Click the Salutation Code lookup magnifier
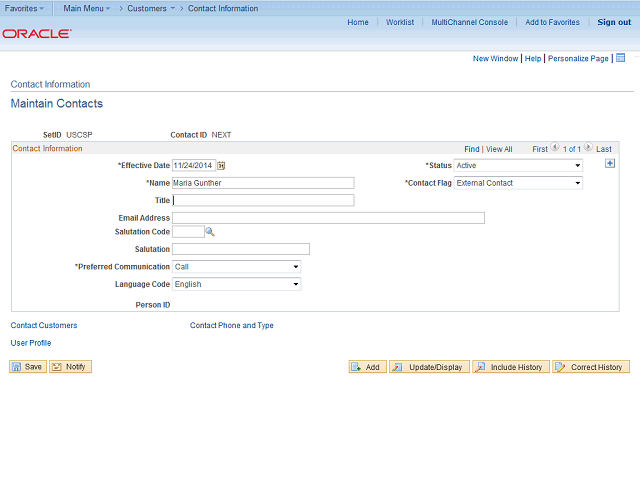 click(x=210, y=232)
